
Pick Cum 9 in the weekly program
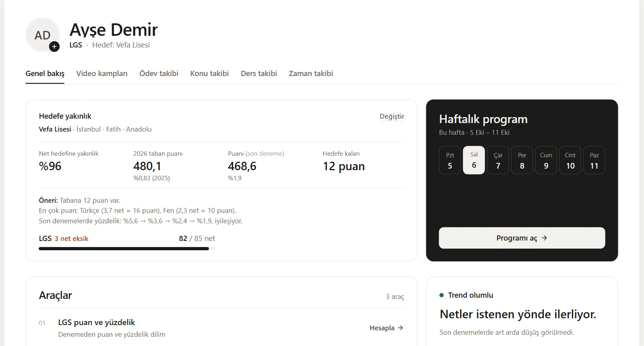(546, 160)
